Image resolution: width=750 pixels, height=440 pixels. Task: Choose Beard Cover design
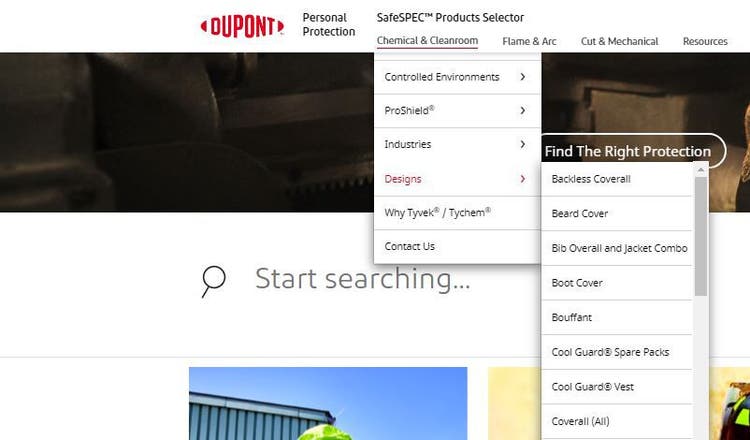617,213
